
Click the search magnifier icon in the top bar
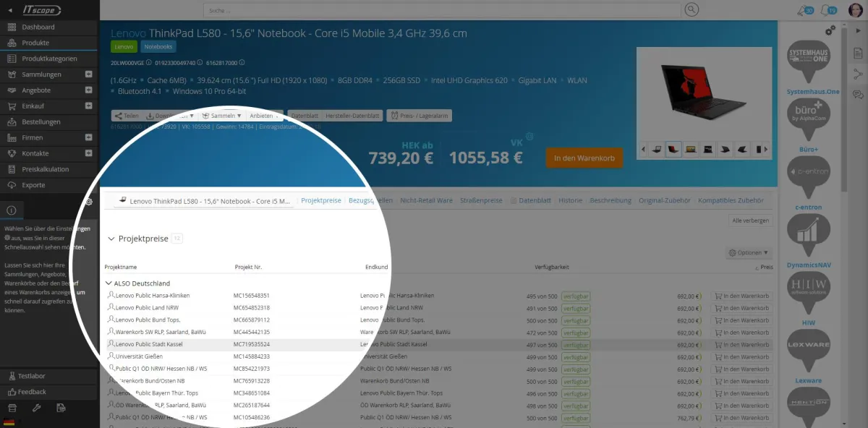coord(691,10)
